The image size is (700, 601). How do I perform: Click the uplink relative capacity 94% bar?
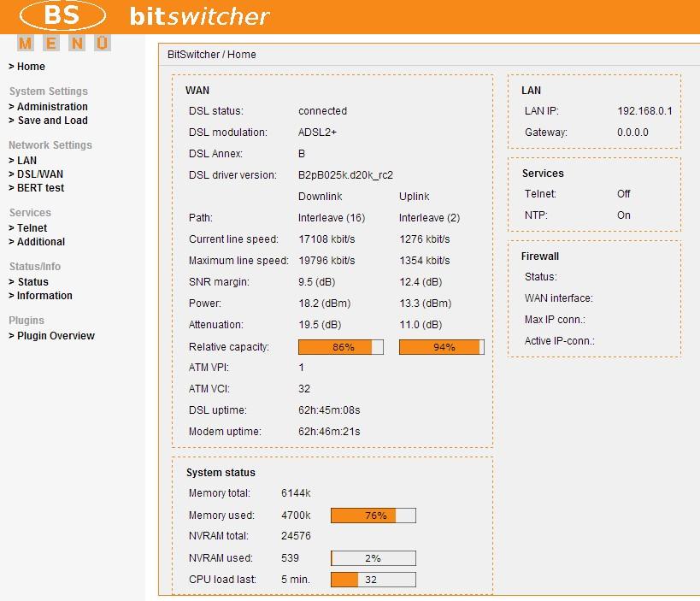coord(442,347)
